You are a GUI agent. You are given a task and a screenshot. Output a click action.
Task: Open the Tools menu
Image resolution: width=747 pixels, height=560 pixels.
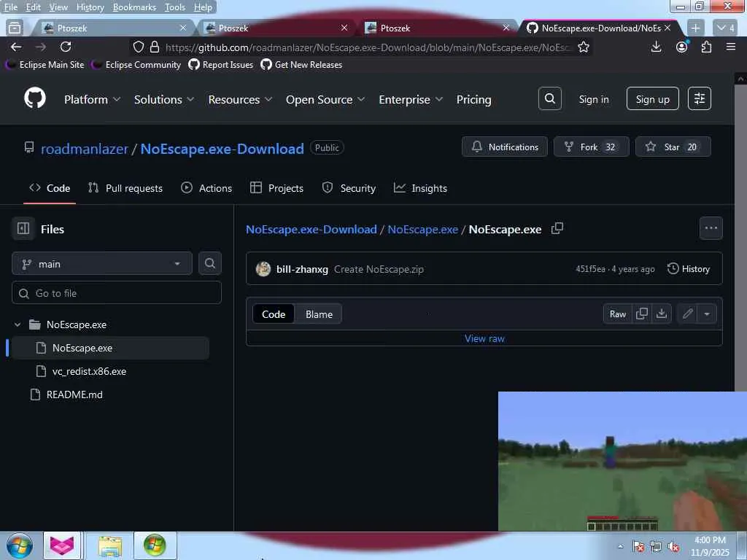[x=175, y=7]
